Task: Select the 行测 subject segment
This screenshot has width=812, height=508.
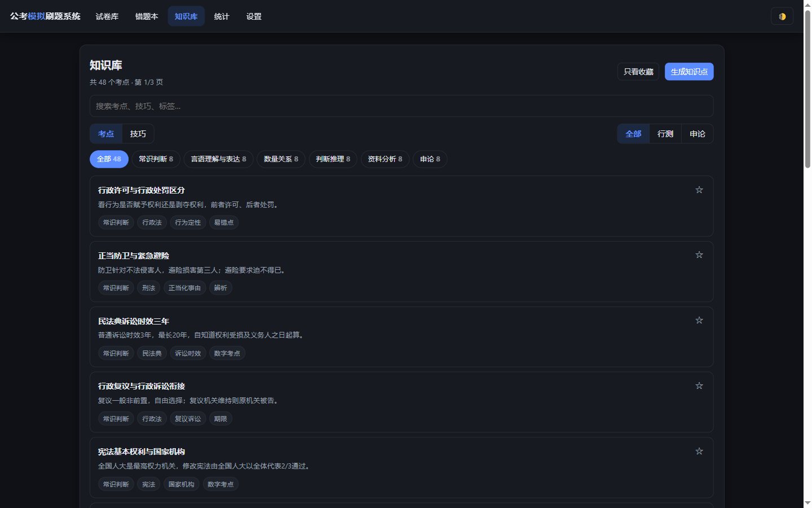Action: (665, 134)
